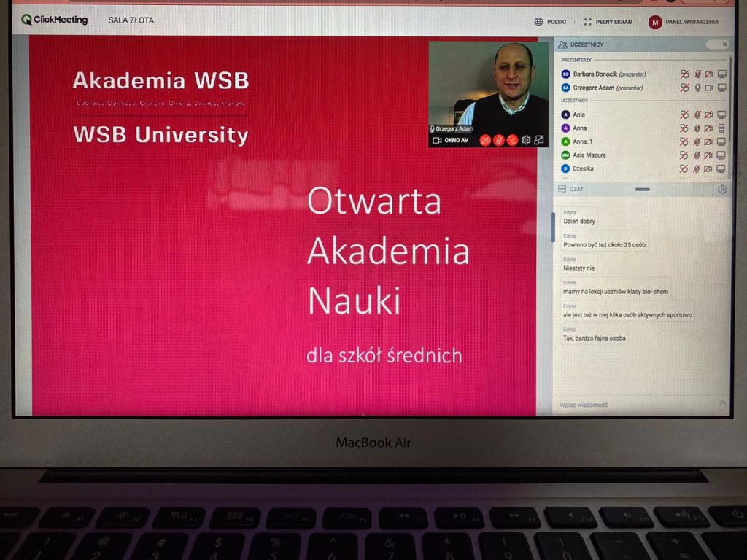Open the POLSKI language selector

click(550, 22)
